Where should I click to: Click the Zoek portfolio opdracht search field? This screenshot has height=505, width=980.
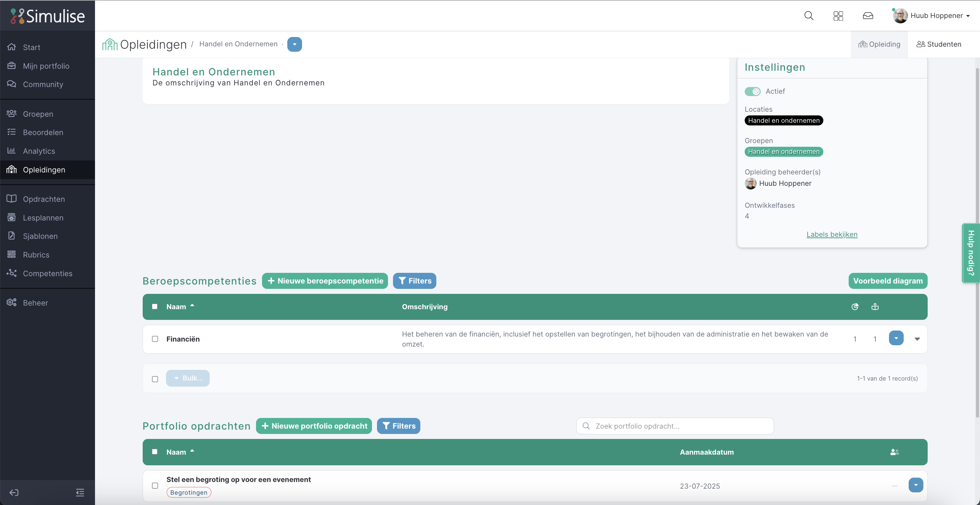(675, 426)
